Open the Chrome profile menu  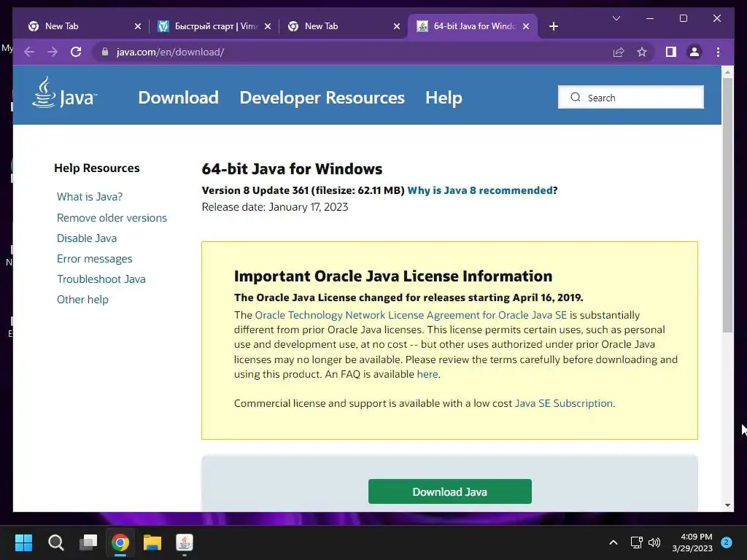[694, 52]
